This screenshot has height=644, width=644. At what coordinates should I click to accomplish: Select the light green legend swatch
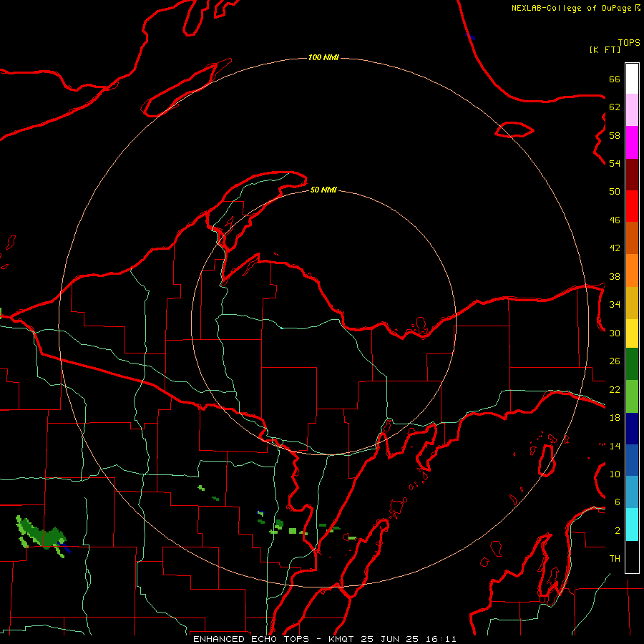pyautogui.click(x=632, y=396)
